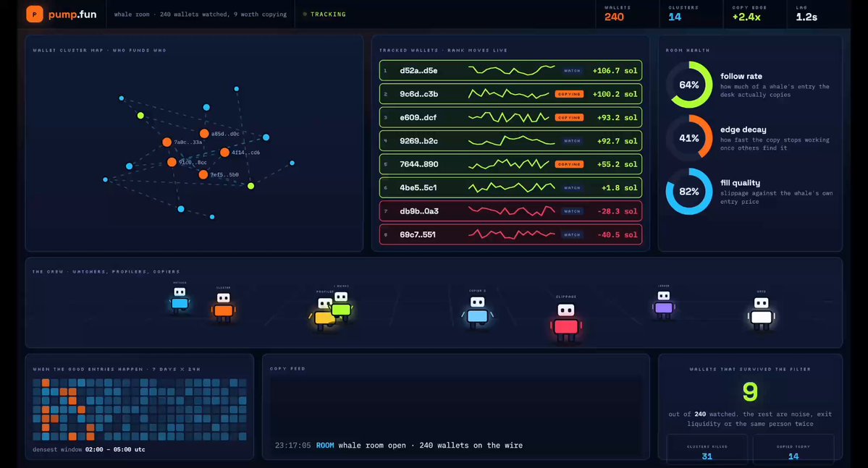Image resolution: width=868 pixels, height=468 pixels.
Task: Click the 'edge decay' label
Action: coord(743,129)
